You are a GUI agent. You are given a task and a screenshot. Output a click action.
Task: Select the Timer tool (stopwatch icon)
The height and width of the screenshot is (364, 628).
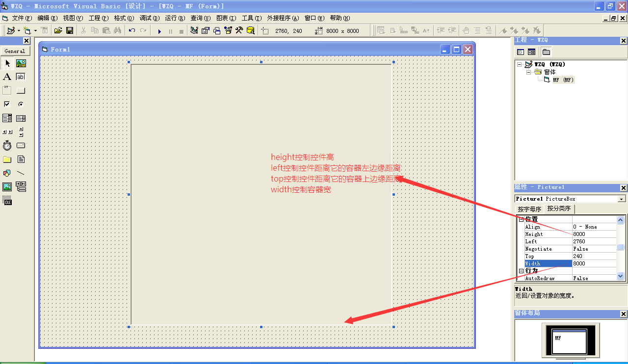pyautogui.click(x=7, y=146)
